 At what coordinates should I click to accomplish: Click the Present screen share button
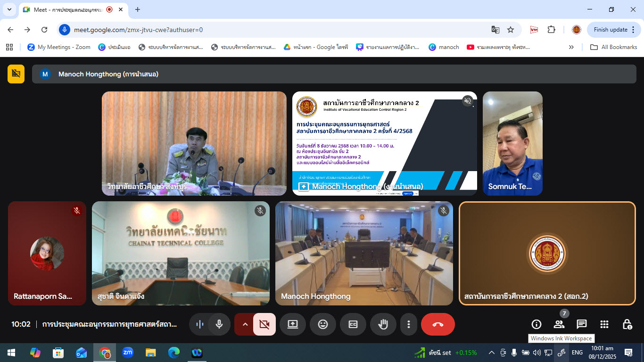point(293,324)
